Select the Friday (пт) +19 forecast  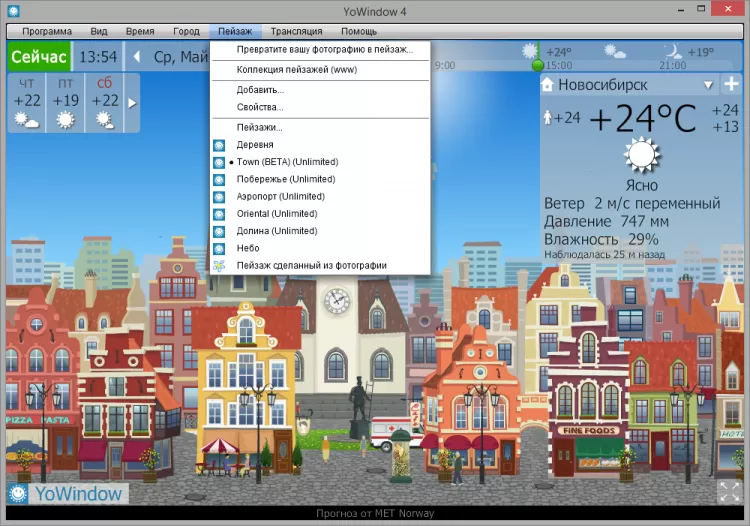[x=66, y=102]
